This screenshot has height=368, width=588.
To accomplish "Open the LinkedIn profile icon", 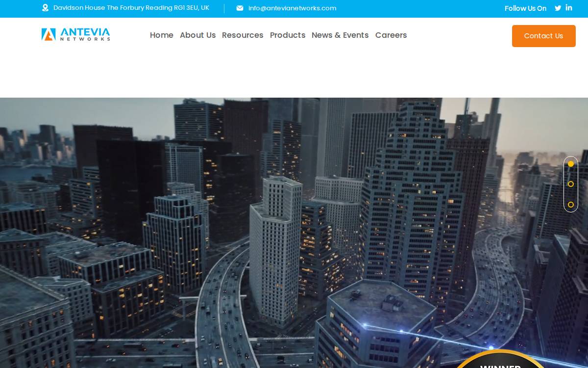I will [x=569, y=7].
